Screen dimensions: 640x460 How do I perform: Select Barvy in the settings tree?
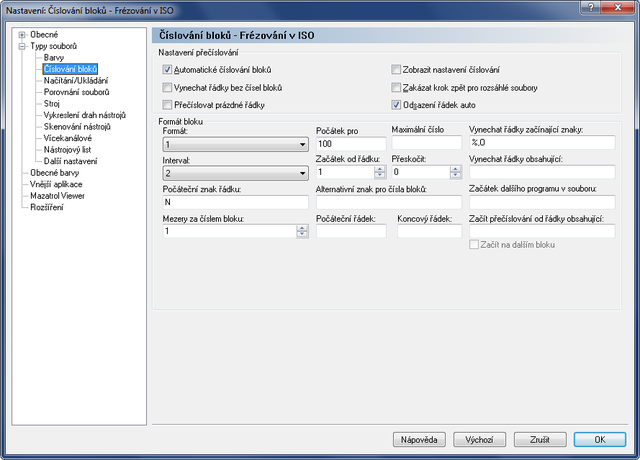(x=54, y=58)
